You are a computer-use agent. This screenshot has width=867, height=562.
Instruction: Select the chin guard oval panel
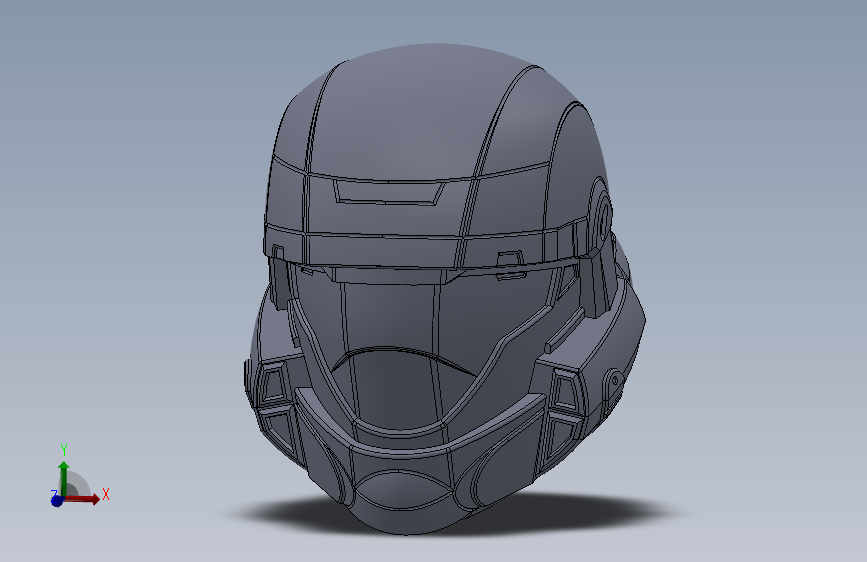(x=402, y=492)
